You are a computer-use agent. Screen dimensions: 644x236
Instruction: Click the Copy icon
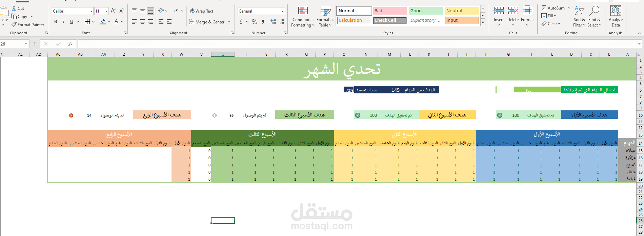pyautogui.click(x=14, y=16)
